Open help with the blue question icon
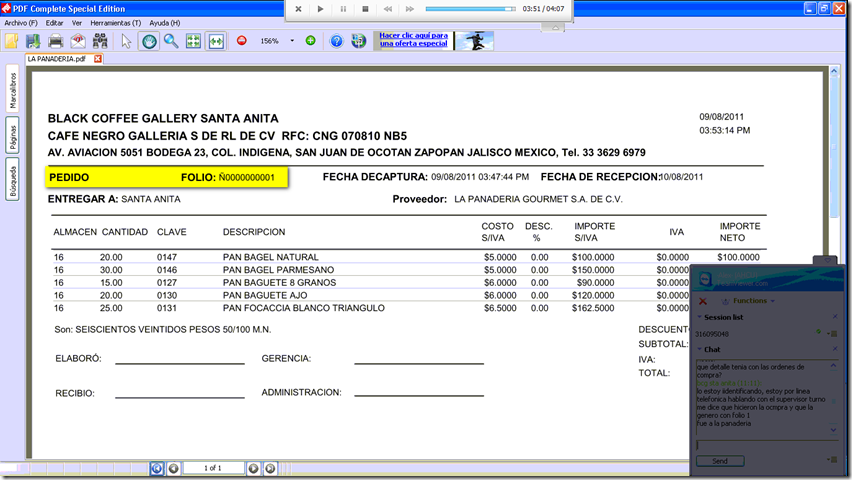852x480 pixels. (336, 41)
